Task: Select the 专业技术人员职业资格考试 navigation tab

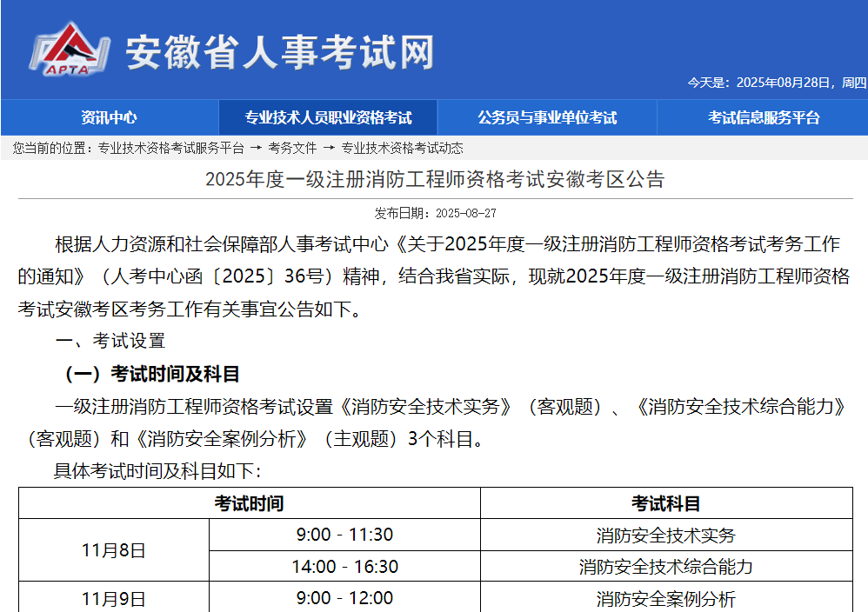Action: pyautogui.click(x=328, y=117)
